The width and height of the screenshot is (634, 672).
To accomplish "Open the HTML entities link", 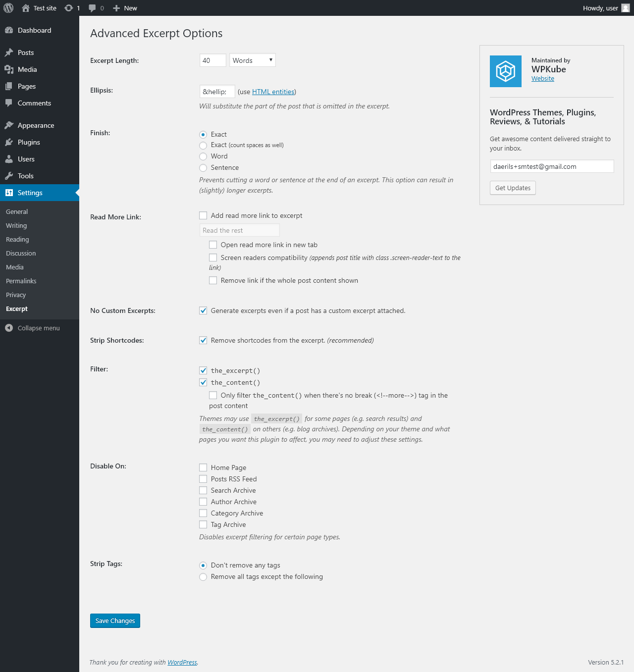I will tap(273, 92).
